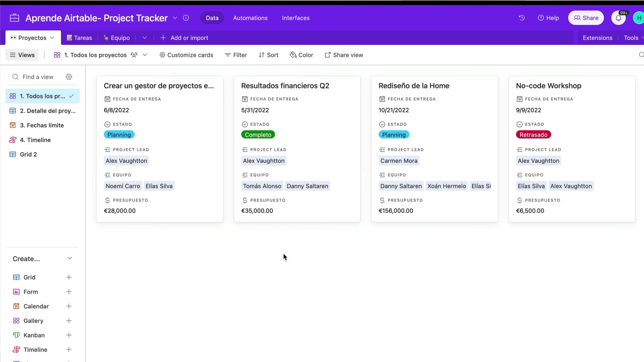
Task: Click Add or import
Action: click(184, 38)
